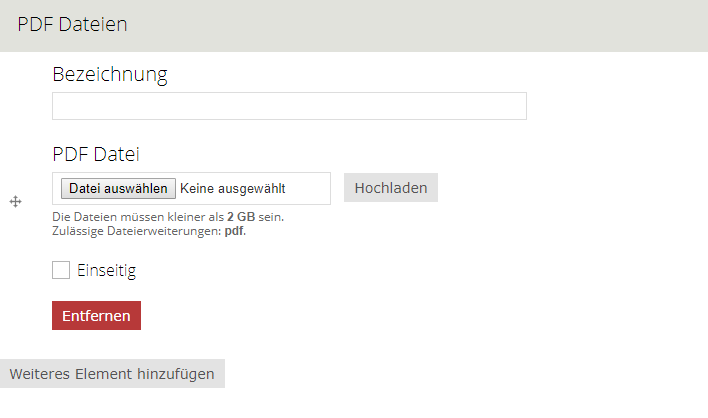Screen dimensions: 708x418
Task: Click the 'Keine ausgewählt' file status text
Action: 233,188
